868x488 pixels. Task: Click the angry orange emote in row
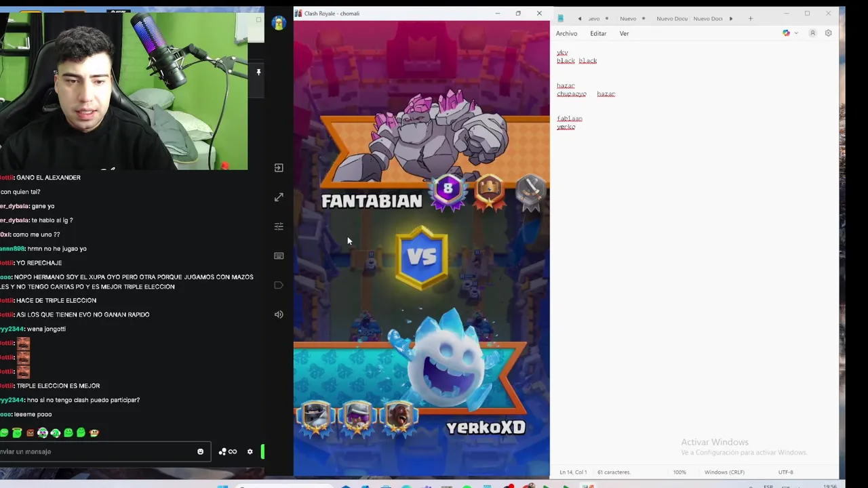(x=30, y=432)
